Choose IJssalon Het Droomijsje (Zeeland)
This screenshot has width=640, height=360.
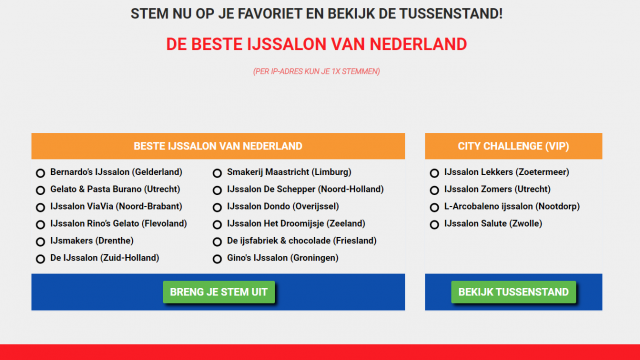pos(217,224)
